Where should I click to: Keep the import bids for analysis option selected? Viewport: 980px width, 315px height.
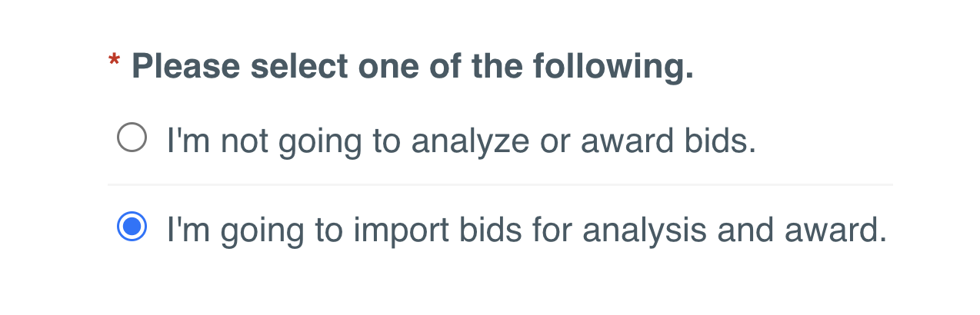click(132, 227)
